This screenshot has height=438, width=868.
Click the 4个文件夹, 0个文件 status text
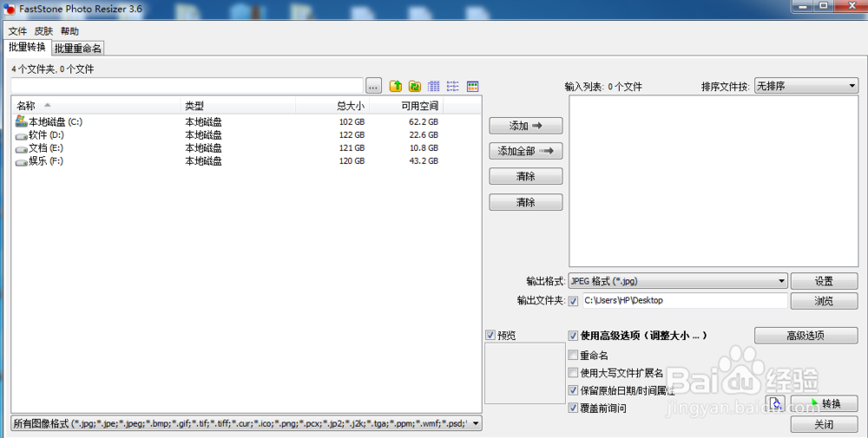click(x=53, y=69)
